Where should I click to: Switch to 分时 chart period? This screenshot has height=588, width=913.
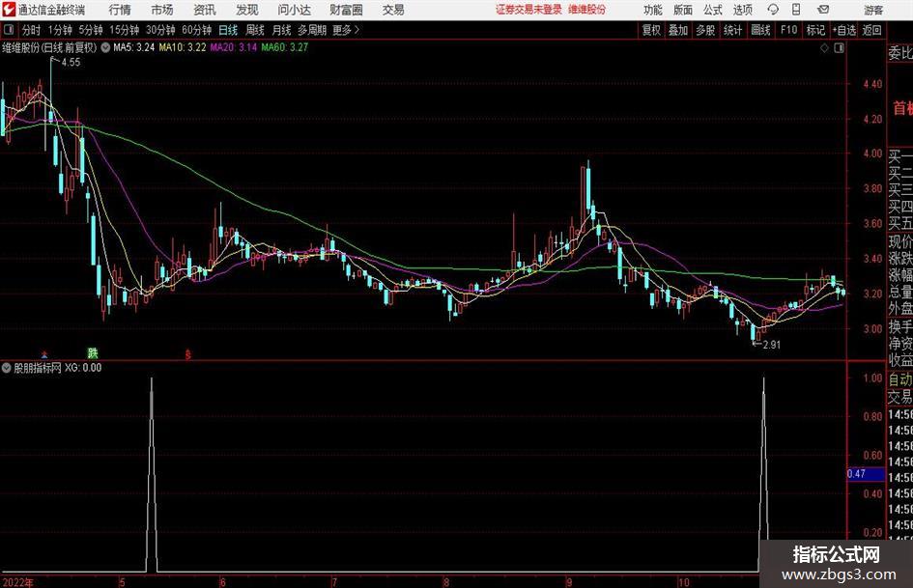32,30
